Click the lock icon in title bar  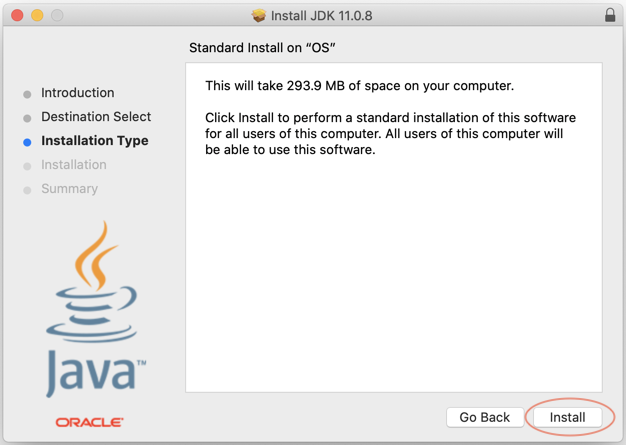pyautogui.click(x=610, y=15)
